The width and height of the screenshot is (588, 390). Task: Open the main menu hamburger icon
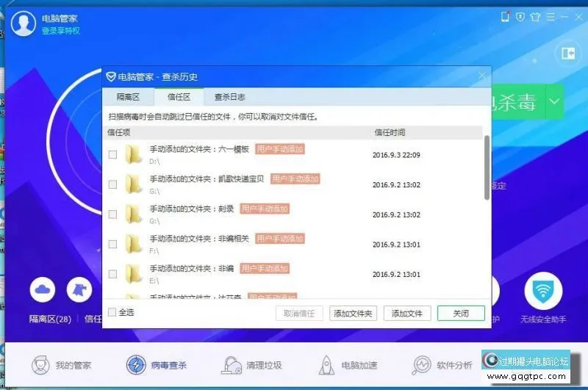click(x=551, y=16)
